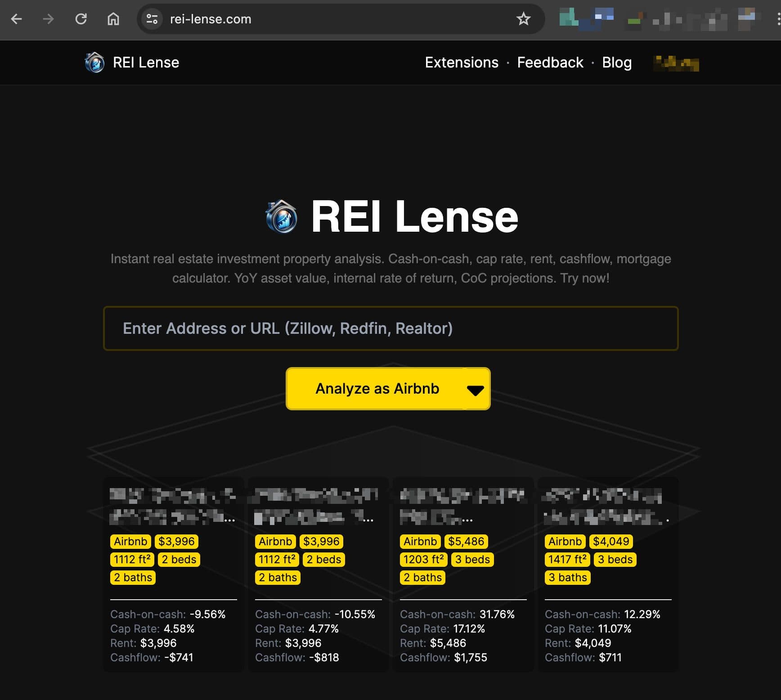Open property card with cashflow $1,755
781x700 pixels.
point(463,574)
